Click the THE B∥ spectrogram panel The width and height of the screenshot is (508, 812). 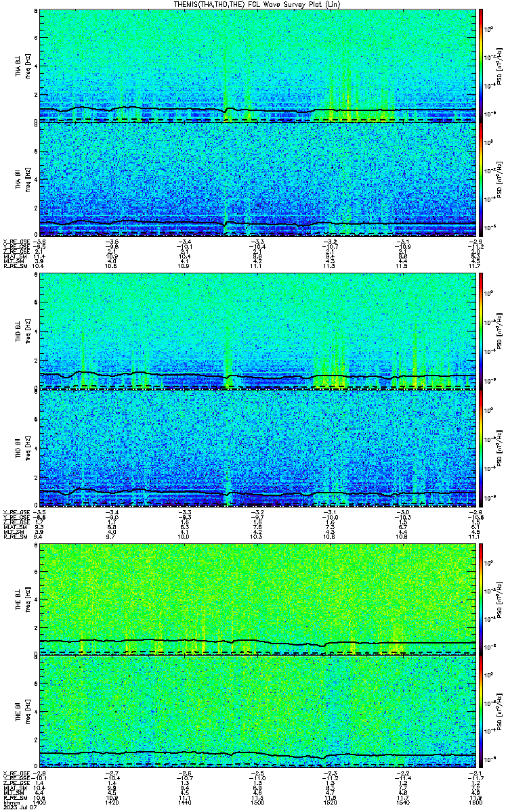258,713
